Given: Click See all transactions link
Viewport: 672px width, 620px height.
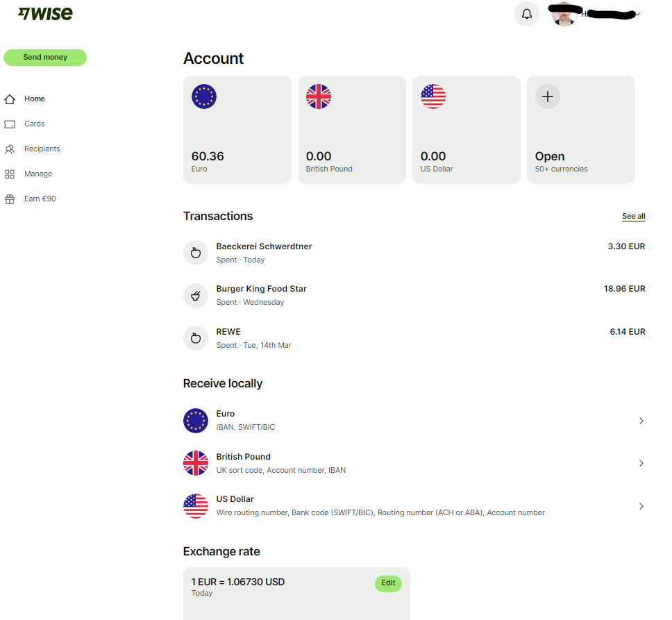Looking at the screenshot, I should pos(633,217).
